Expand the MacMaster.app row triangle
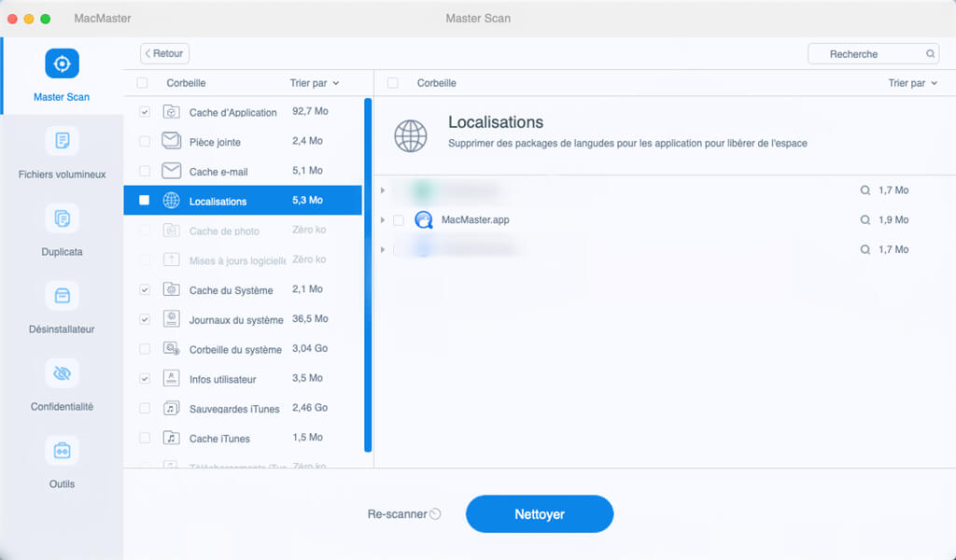Image resolution: width=956 pixels, height=560 pixels. click(x=382, y=220)
